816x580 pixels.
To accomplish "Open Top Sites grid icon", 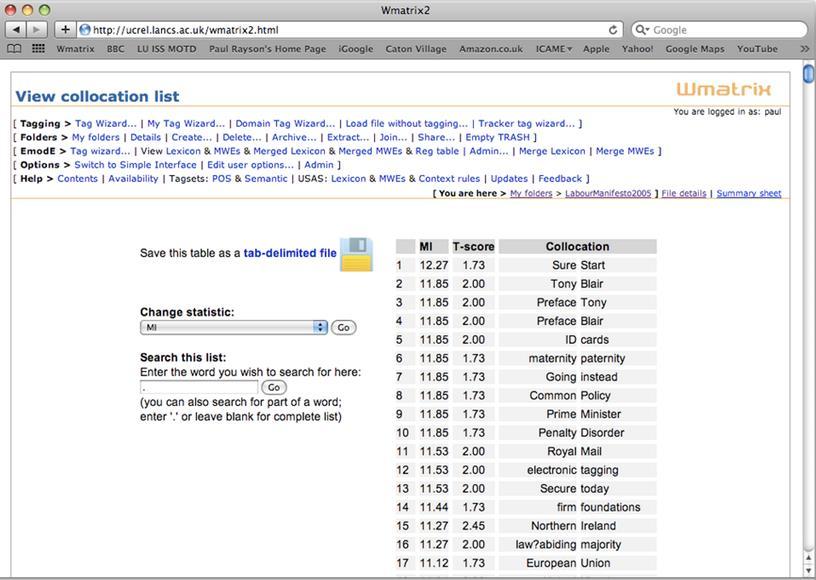I will [x=38, y=48].
